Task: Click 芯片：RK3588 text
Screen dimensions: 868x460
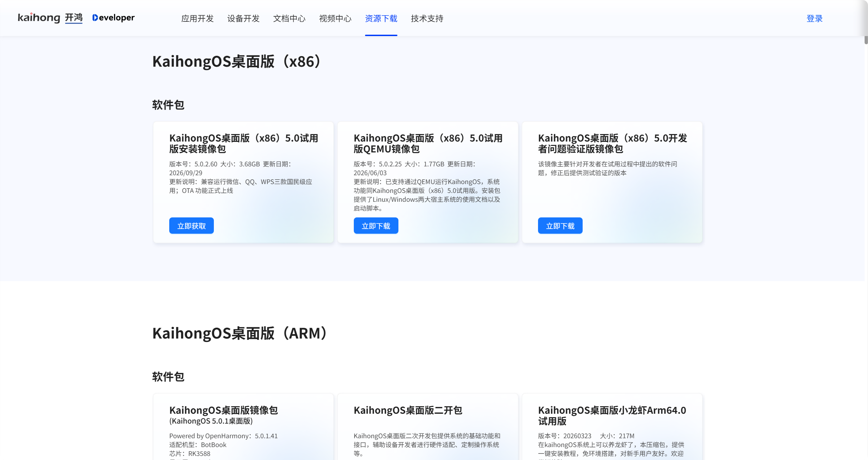Action: pyautogui.click(x=190, y=454)
